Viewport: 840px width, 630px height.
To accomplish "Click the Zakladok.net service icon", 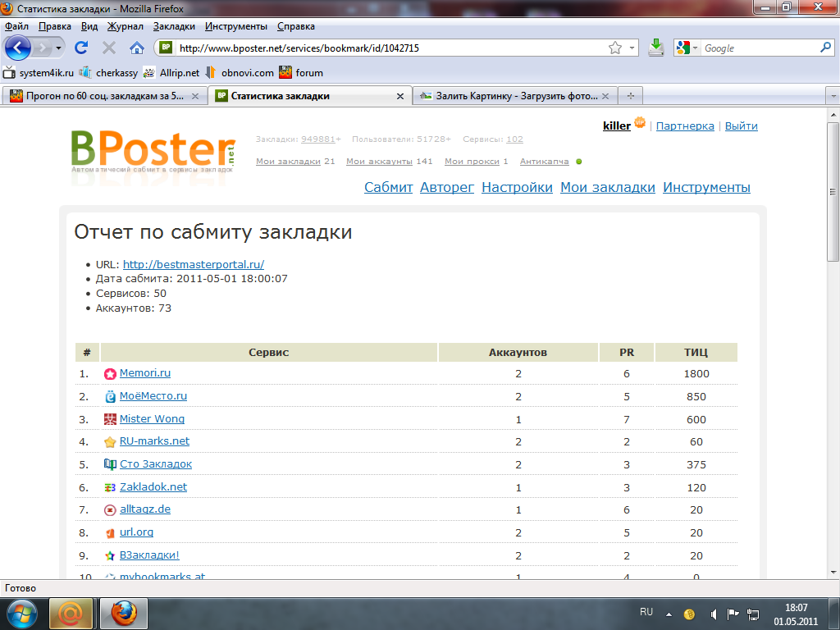I will [110, 487].
